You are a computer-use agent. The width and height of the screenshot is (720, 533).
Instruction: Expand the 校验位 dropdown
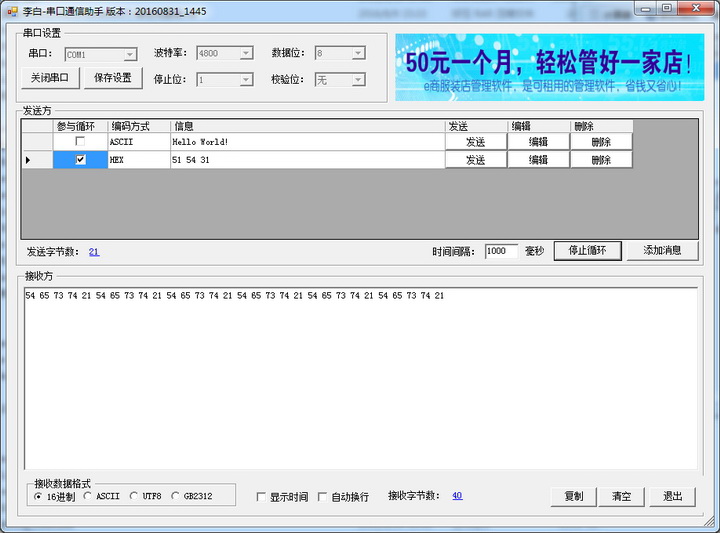click(x=344, y=79)
